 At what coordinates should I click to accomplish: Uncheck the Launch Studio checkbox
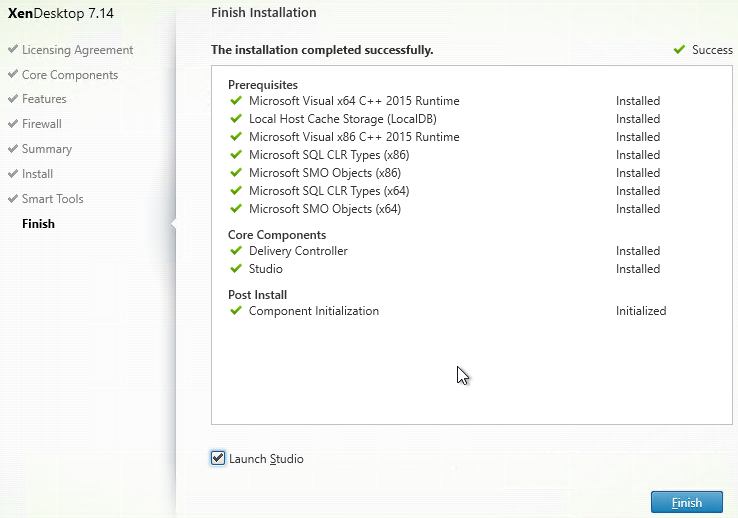[218, 458]
